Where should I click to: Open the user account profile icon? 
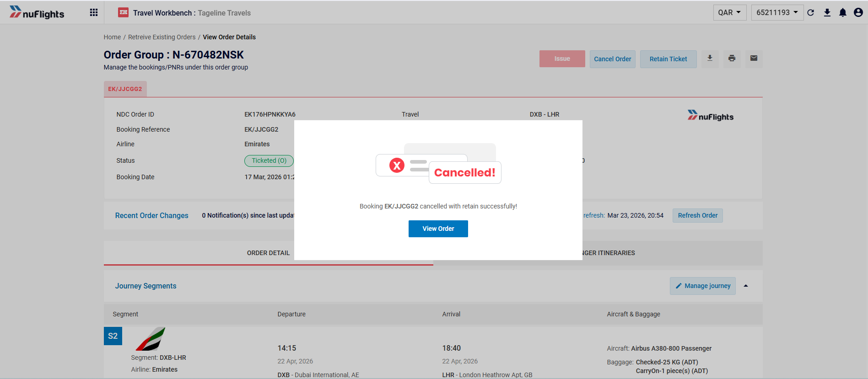[858, 12]
